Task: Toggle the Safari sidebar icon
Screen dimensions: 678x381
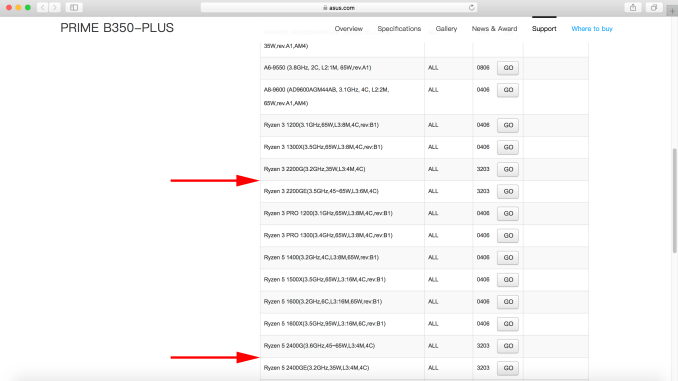Action: tap(74, 7)
